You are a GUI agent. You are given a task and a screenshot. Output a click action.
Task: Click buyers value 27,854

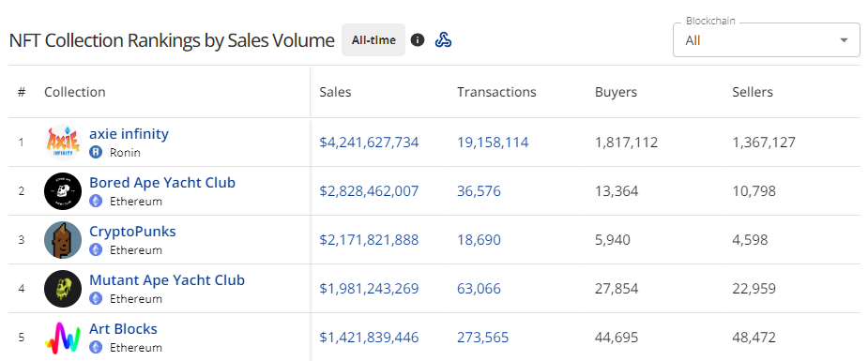point(617,289)
